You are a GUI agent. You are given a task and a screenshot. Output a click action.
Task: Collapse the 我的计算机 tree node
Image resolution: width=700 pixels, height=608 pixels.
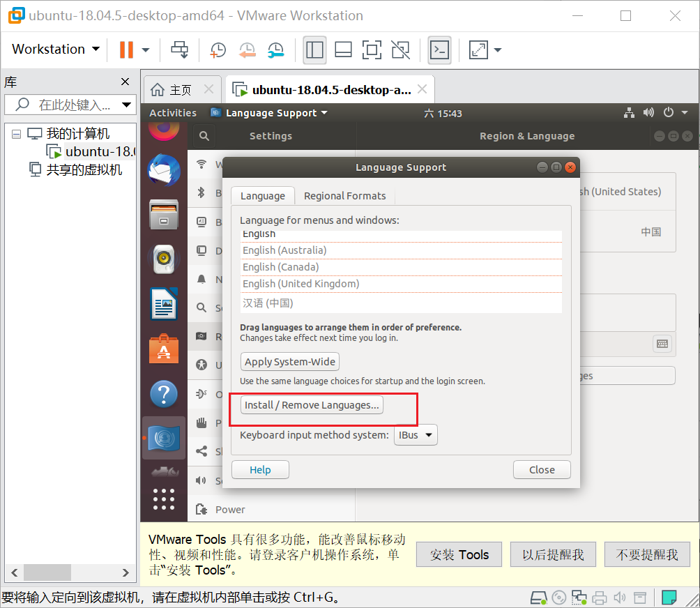click(16, 134)
